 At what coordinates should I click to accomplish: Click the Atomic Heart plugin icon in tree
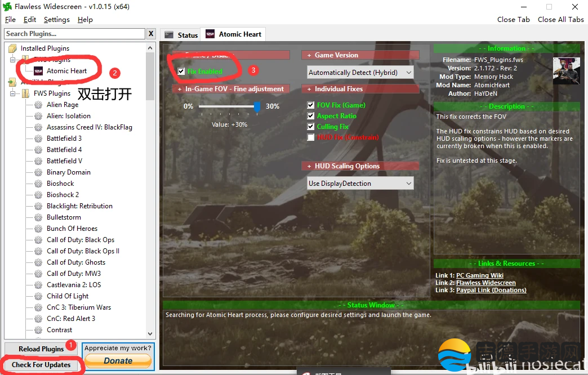(38, 71)
